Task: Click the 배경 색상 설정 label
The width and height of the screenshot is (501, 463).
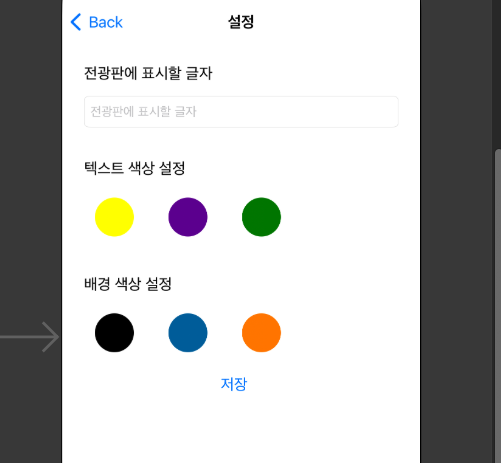Action: pyautogui.click(x=128, y=284)
